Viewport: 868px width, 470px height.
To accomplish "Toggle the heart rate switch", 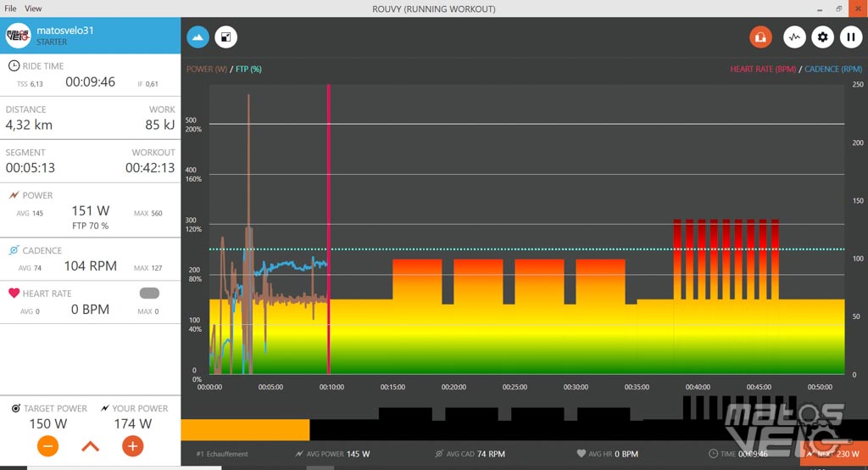I will (149, 293).
